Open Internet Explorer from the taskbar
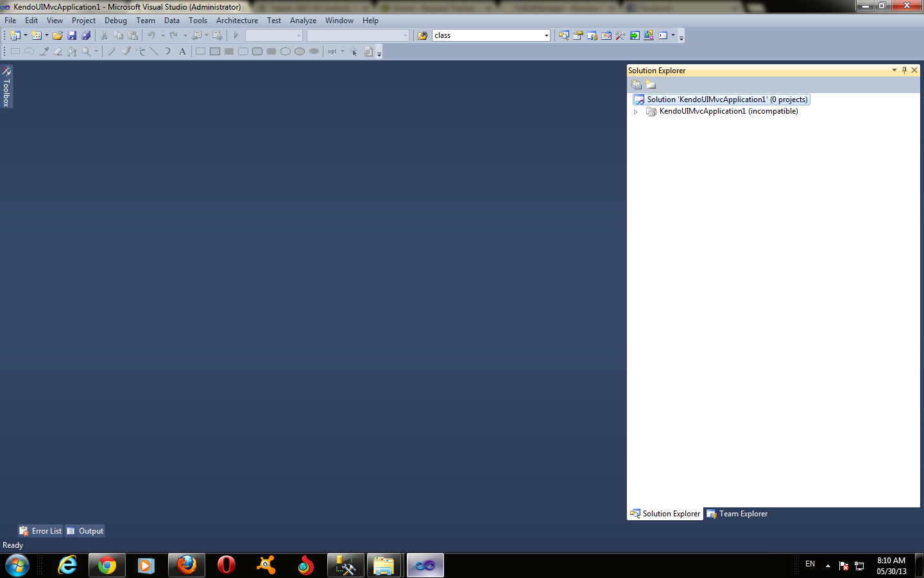 click(x=67, y=565)
